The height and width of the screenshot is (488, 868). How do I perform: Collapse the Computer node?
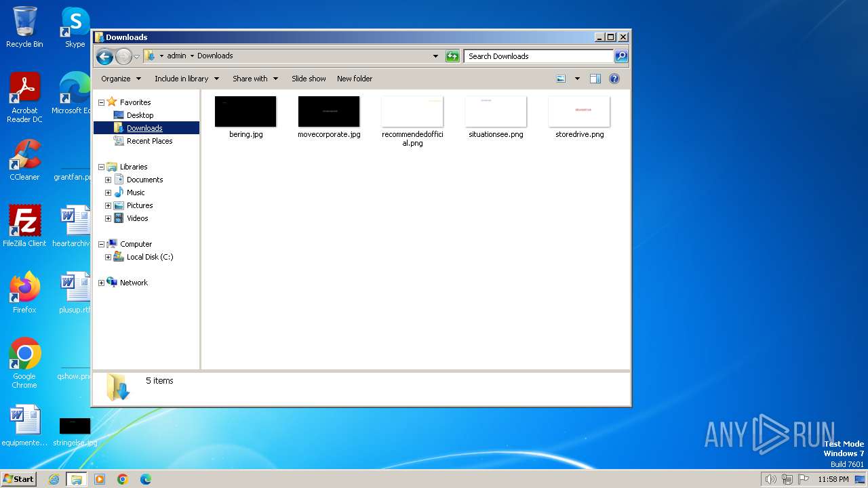coord(102,244)
